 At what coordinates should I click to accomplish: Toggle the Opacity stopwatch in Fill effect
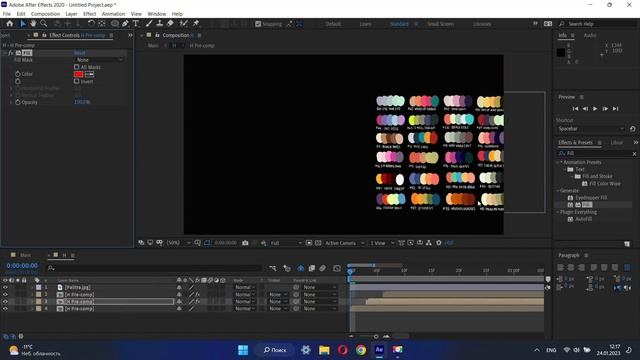[x=18, y=102]
